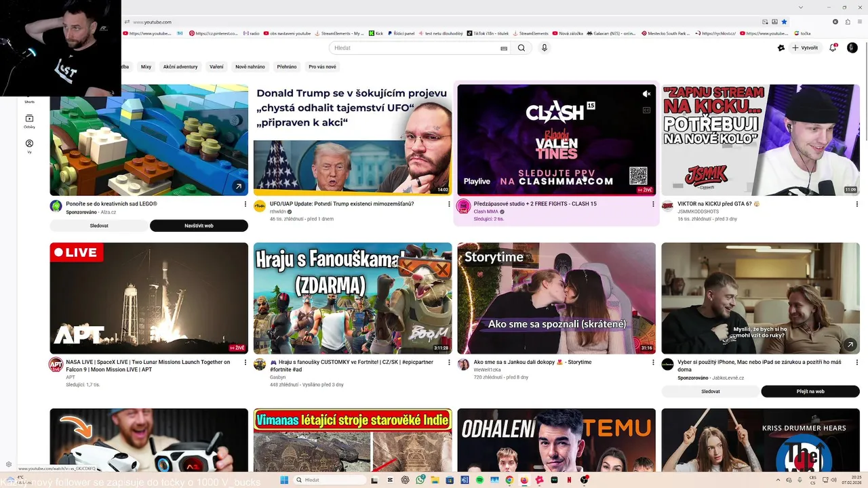Click the YouTube search magnifier button
868x488 pixels.
(521, 48)
